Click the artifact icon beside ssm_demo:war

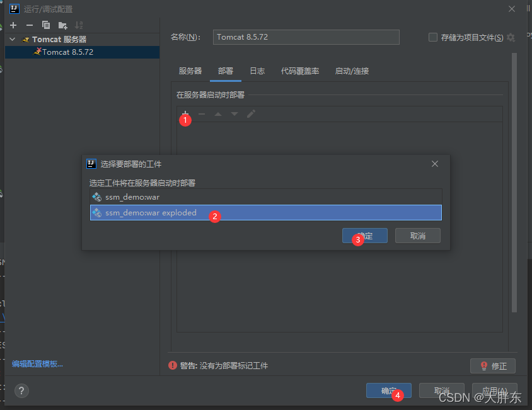click(x=97, y=197)
